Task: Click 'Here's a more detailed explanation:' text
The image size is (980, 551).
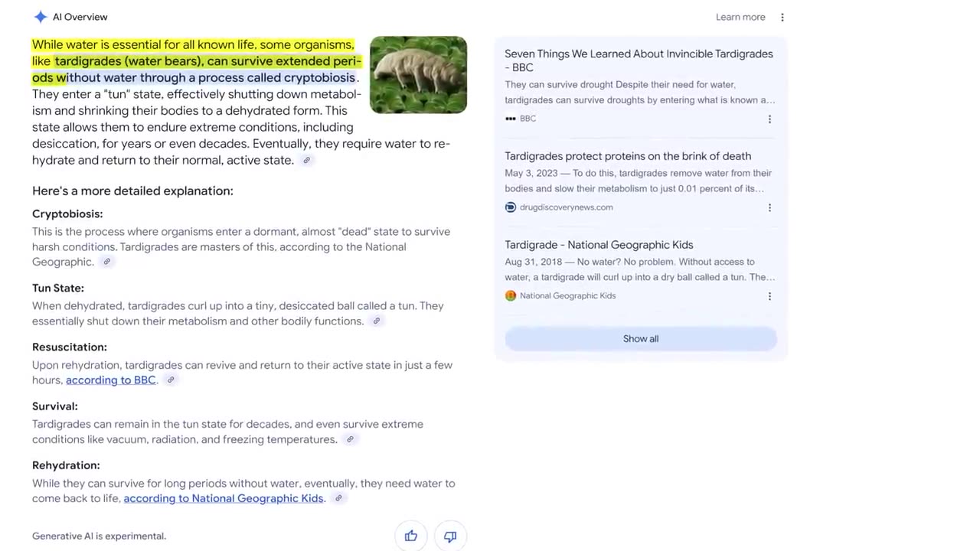Action: coord(132,191)
